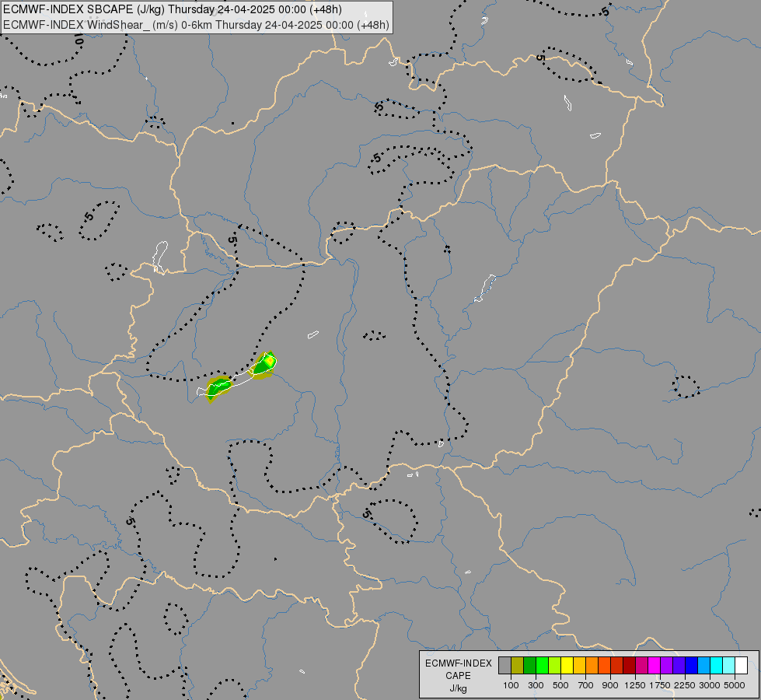Screen dimensions: 761x700
Task: Click the legend value 2250
Action: (x=685, y=685)
